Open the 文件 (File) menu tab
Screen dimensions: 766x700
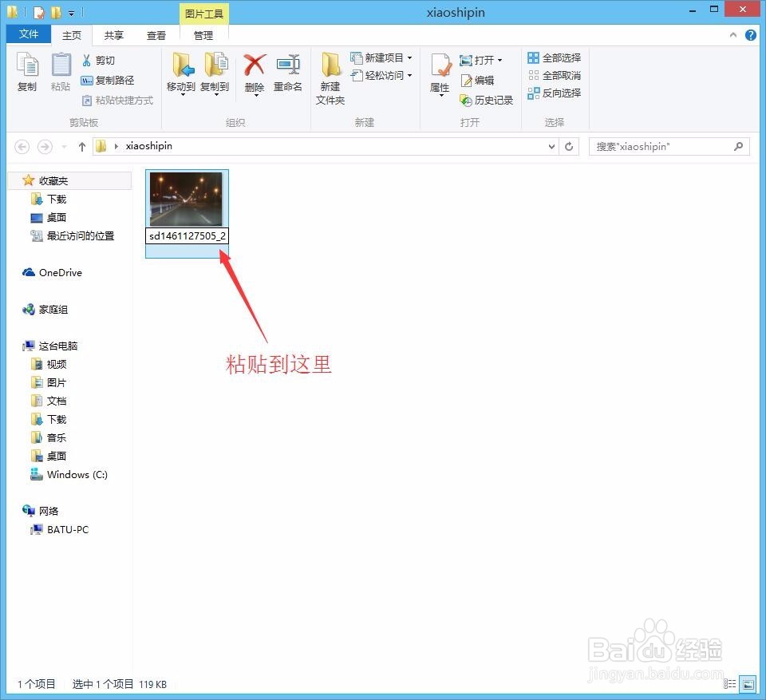(x=29, y=34)
